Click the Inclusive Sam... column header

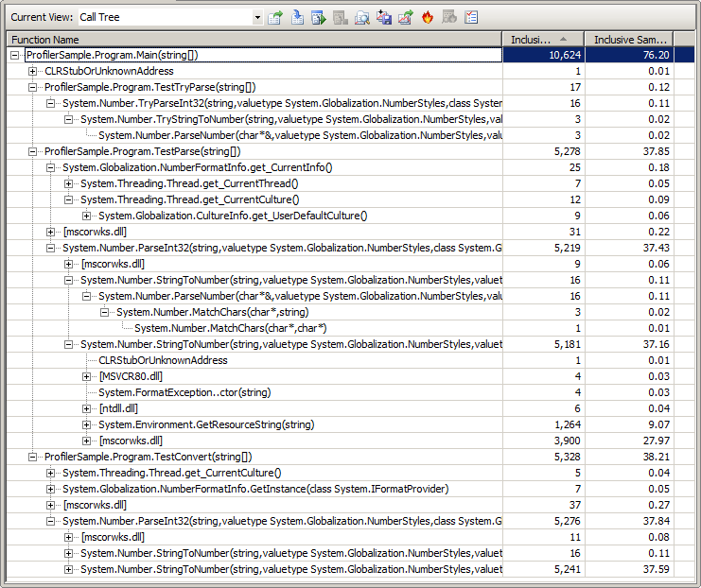[x=629, y=40]
